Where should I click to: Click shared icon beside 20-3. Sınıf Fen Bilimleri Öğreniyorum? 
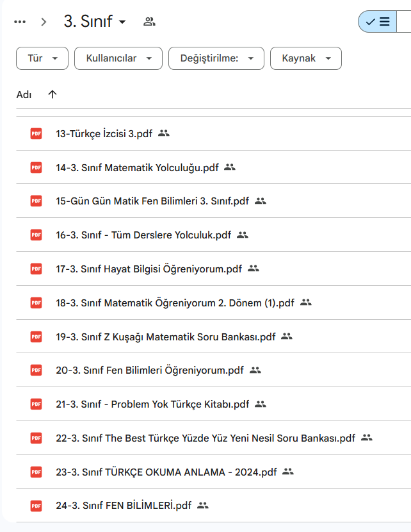pyautogui.click(x=255, y=370)
